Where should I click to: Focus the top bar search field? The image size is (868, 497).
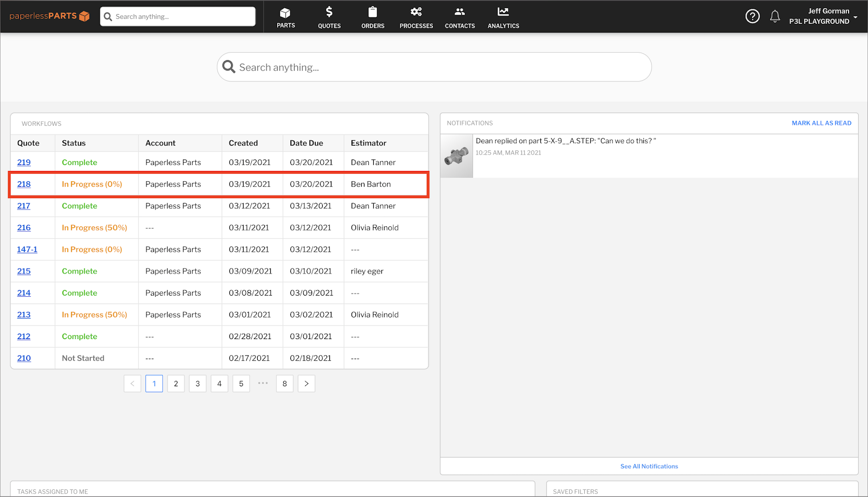[177, 16]
